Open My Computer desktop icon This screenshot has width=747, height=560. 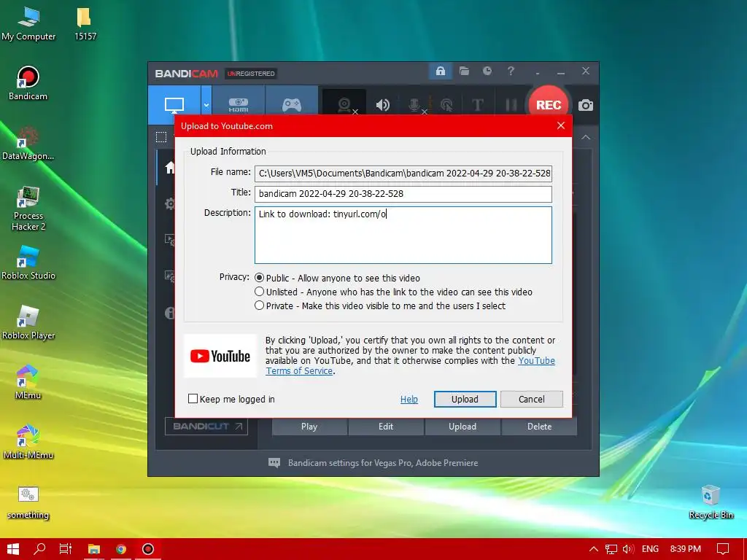[28, 24]
